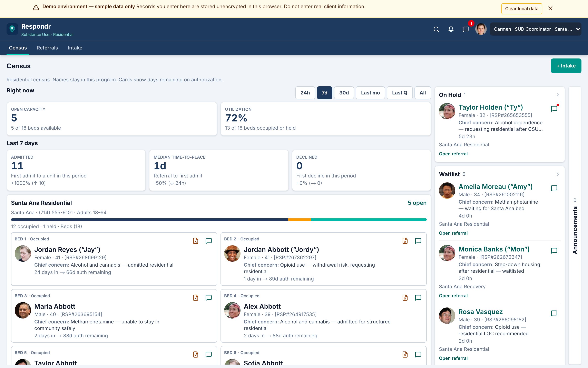Image resolution: width=588 pixels, height=368 pixels.
Task: Click Bed 5 discharge document icon
Action: tap(196, 354)
